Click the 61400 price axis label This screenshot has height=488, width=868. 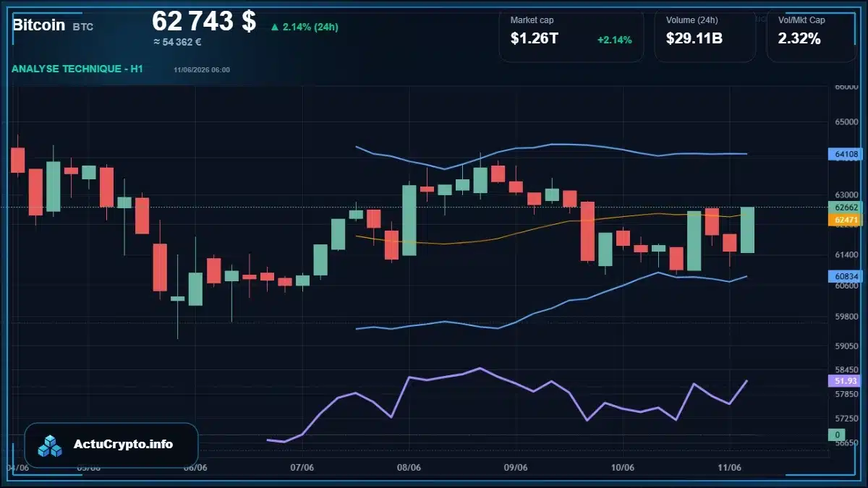point(846,254)
